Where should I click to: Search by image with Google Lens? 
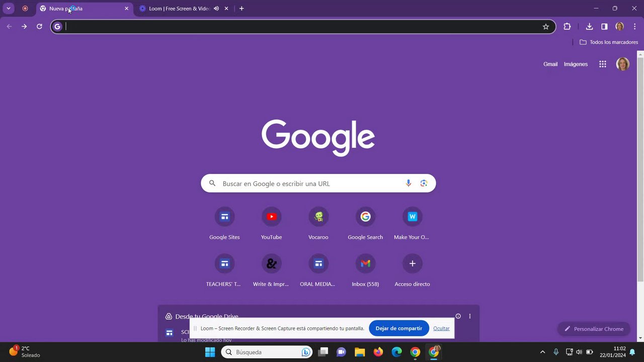click(x=424, y=184)
